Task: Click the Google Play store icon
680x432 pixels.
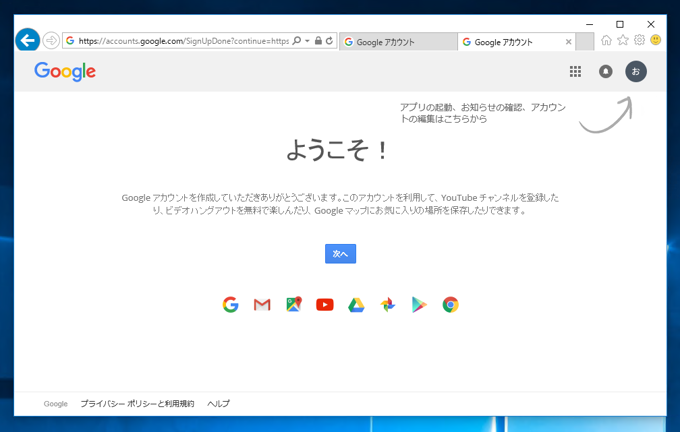Action: click(419, 305)
